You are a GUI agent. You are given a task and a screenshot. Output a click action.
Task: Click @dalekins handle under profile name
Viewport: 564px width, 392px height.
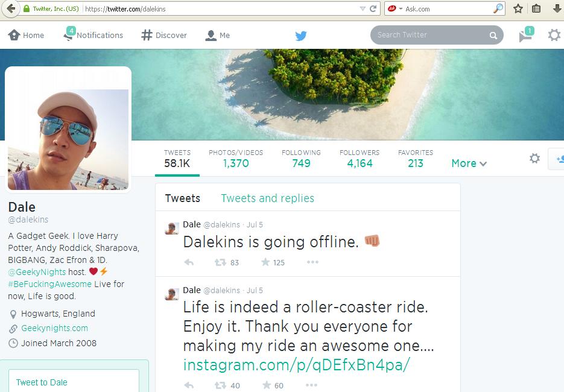coord(28,220)
